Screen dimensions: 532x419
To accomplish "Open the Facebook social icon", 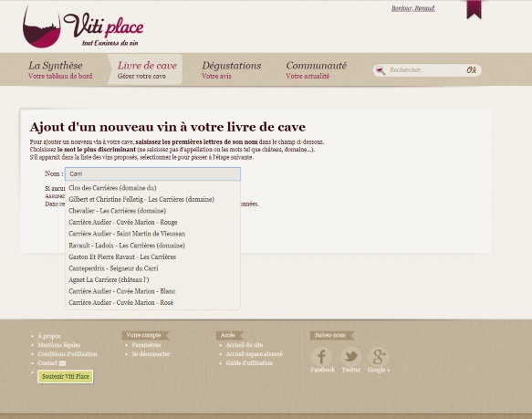I will tap(321, 356).
